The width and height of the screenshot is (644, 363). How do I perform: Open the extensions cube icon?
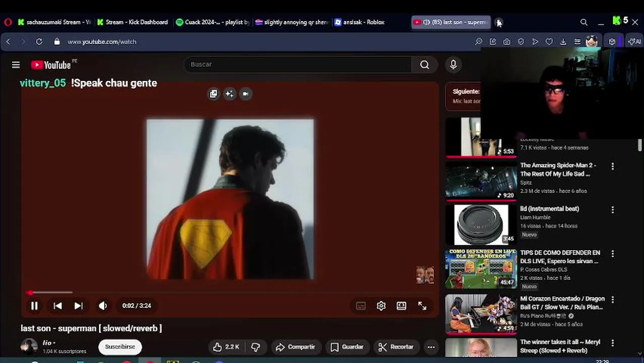[612, 42]
